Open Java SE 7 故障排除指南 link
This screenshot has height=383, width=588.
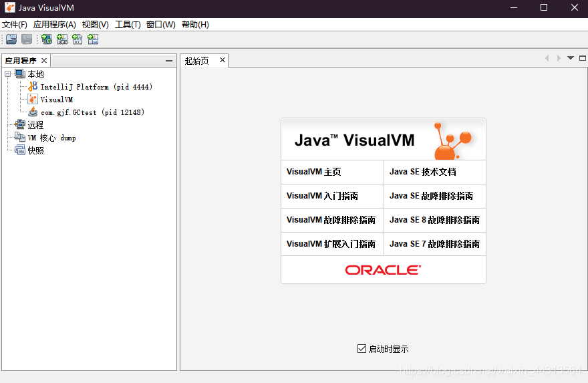pos(435,244)
